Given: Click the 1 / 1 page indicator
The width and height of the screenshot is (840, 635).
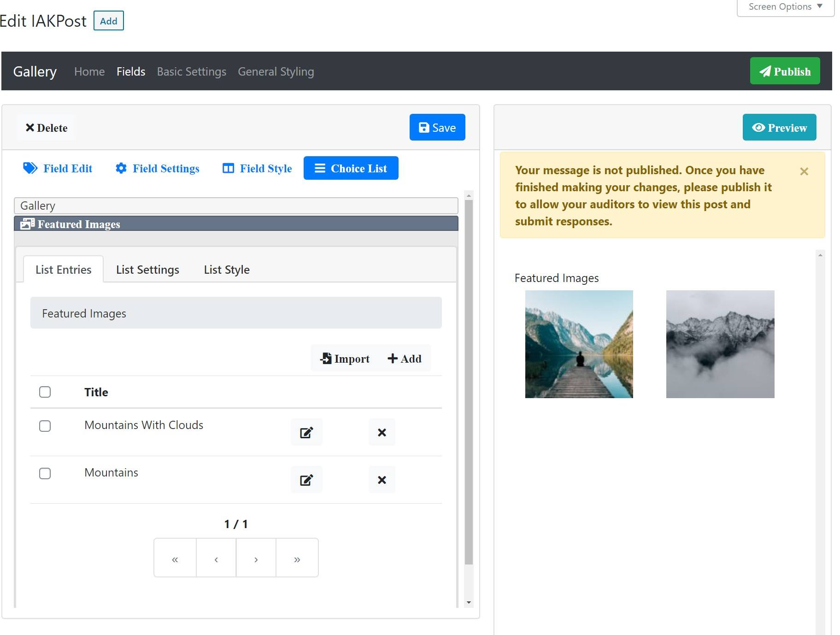Looking at the screenshot, I should pyautogui.click(x=236, y=524).
